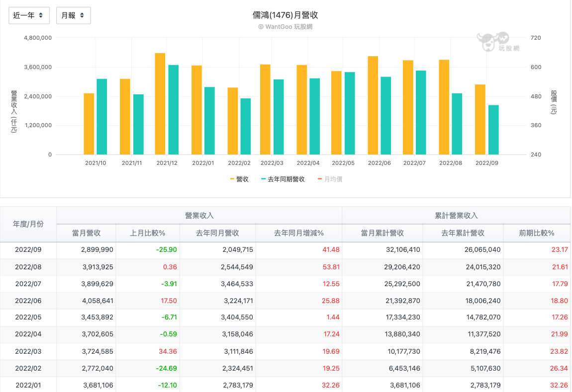Select the 2022/03 row label

click(28, 352)
